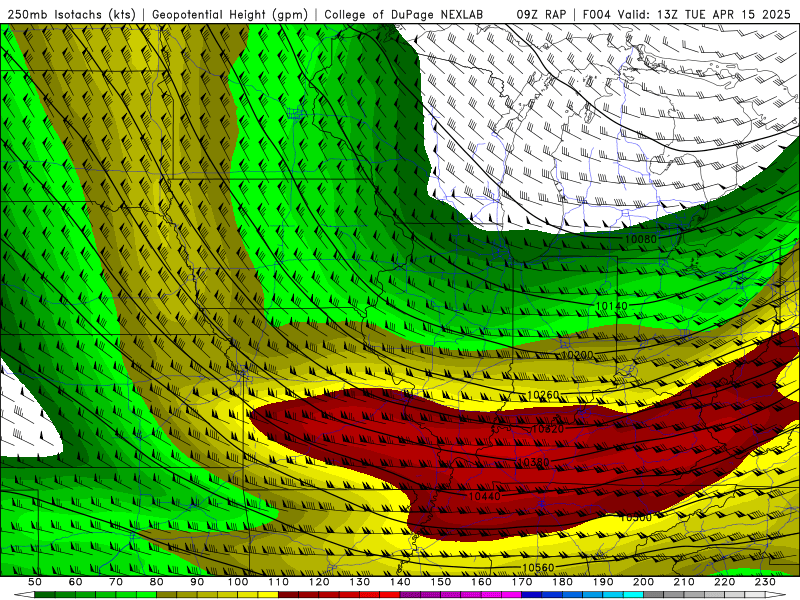The height and width of the screenshot is (600, 800).
Task: Click the darkest green swatch starting at 50
Action: [x=44, y=595]
